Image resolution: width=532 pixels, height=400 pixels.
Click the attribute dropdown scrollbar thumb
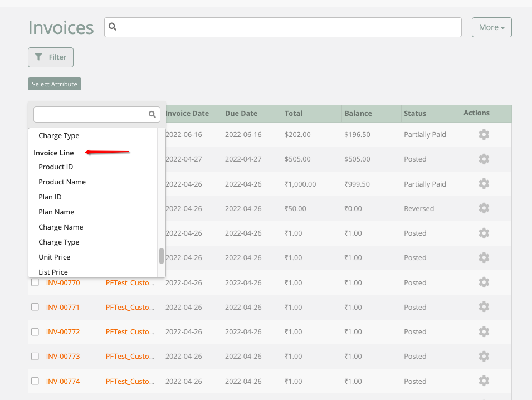(x=162, y=256)
